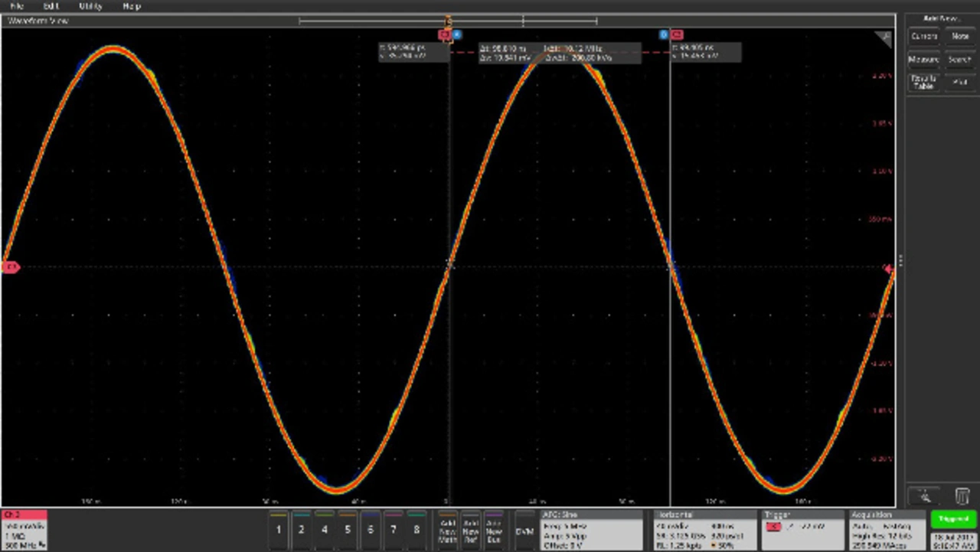The image size is (980, 552).
Task: Open the Utility menu
Action: pyautogui.click(x=90, y=5)
